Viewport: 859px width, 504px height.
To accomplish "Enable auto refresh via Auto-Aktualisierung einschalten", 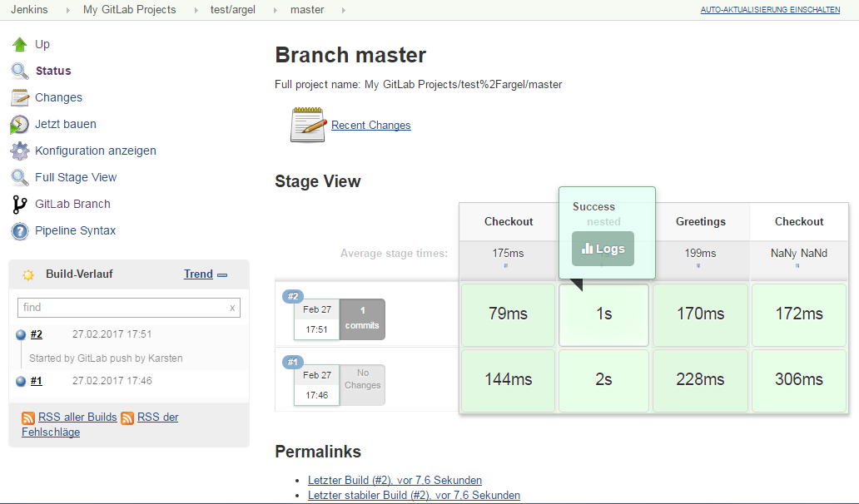I will (x=770, y=10).
